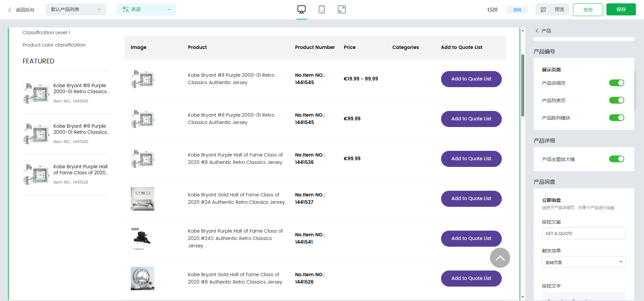The width and height of the screenshot is (644, 301).
Task: Click the back chevron beside 产品 panel title
Action: [537, 31]
